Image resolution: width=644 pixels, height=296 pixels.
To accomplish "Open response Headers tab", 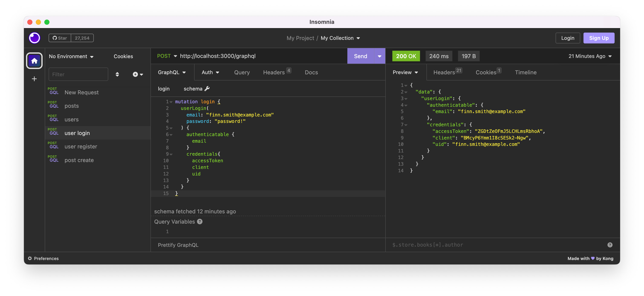I will click(x=448, y=72).
